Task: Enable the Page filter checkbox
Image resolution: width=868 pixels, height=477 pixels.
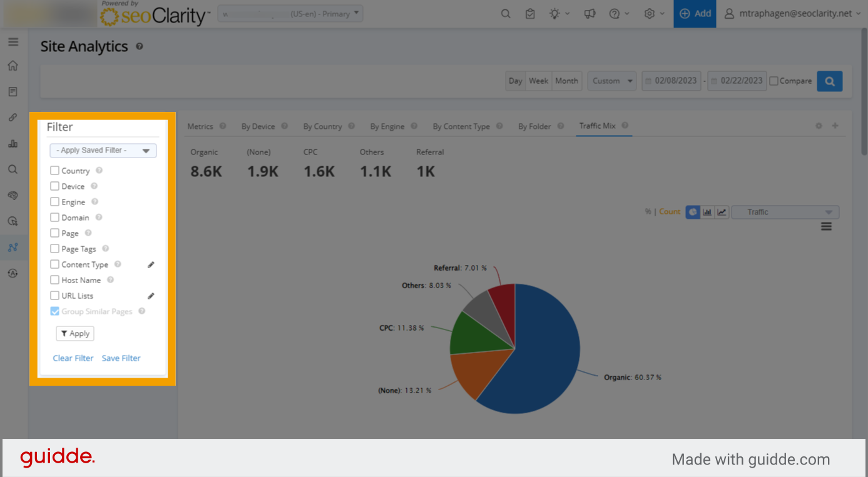Action: [x=54, y=233]
